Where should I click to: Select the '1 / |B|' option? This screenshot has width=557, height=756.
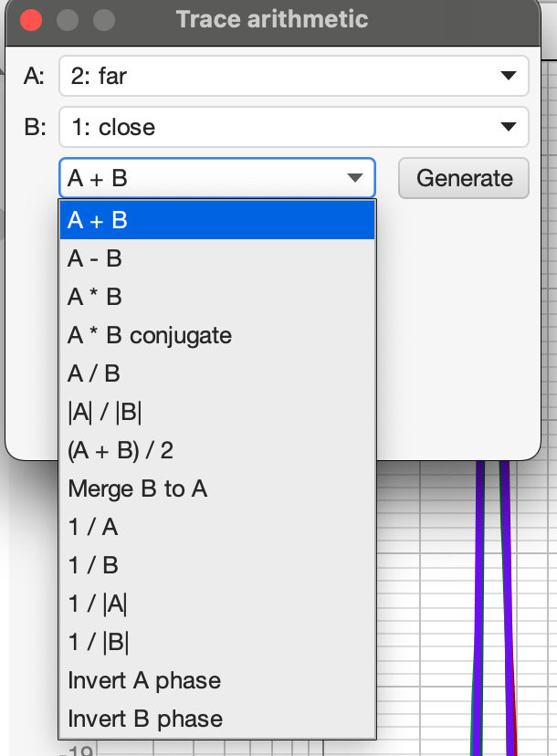(x=217, y=642)
